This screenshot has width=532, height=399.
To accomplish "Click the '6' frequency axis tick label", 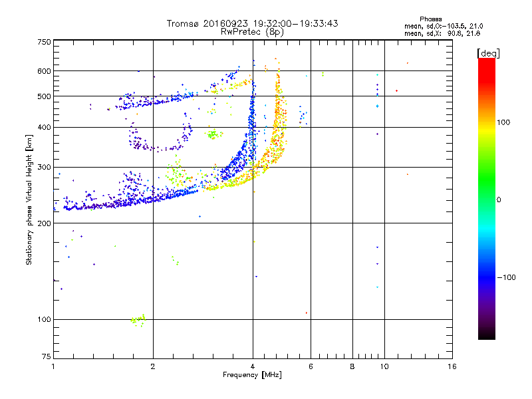I will pyautogui.click(x=311, y=366).
